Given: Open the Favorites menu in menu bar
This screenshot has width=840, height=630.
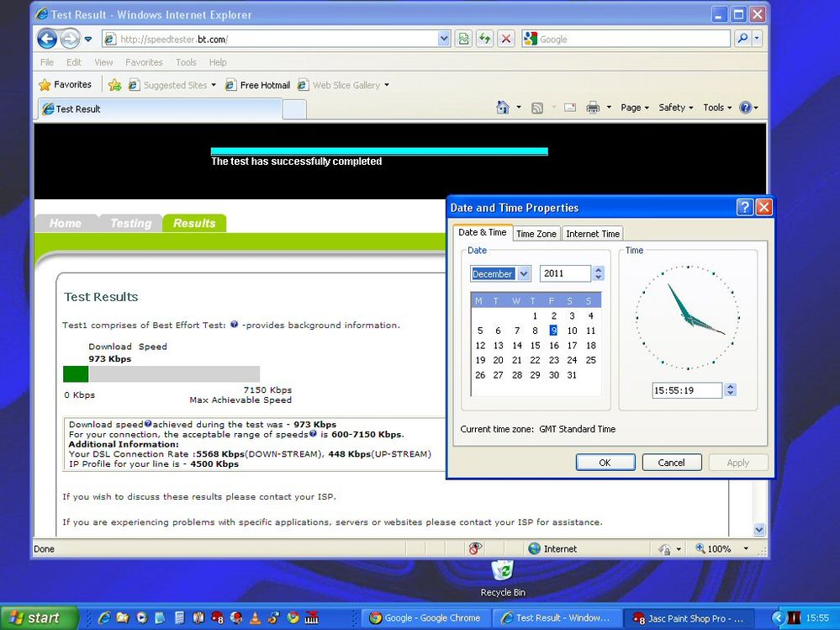Looking at the screenshot, I should [144, 62].
